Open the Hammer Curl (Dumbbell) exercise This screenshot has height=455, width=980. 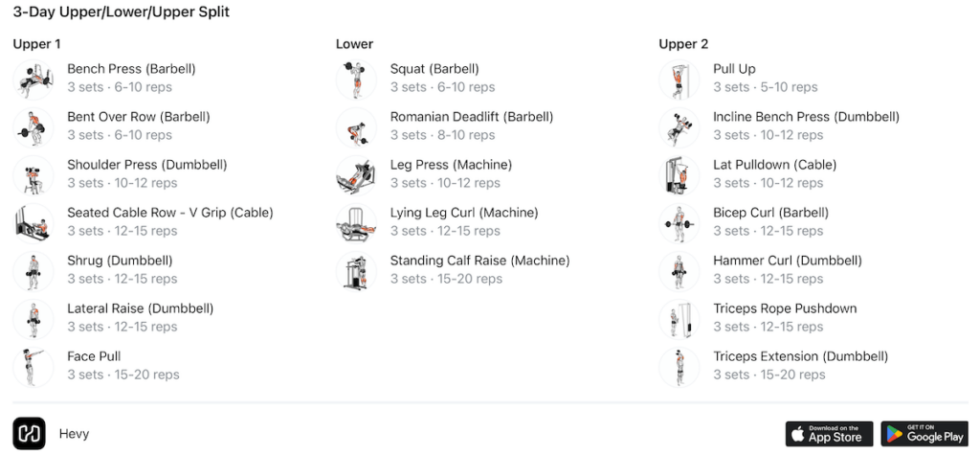pos(787,261)
